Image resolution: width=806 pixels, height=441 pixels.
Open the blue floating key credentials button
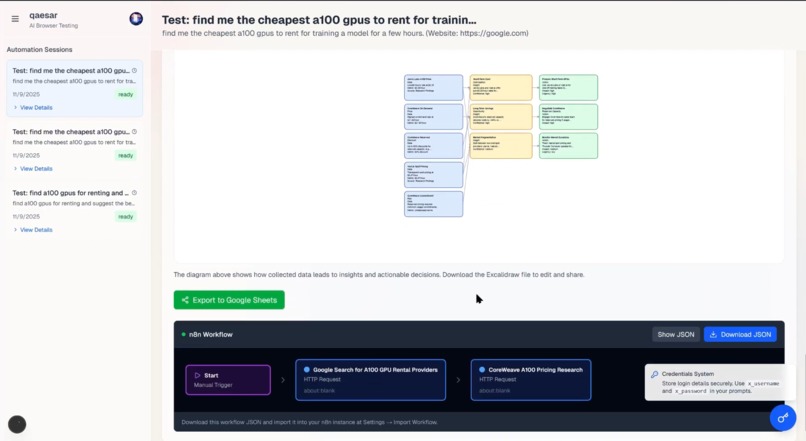pyautogui.click(x=783, y=418)
